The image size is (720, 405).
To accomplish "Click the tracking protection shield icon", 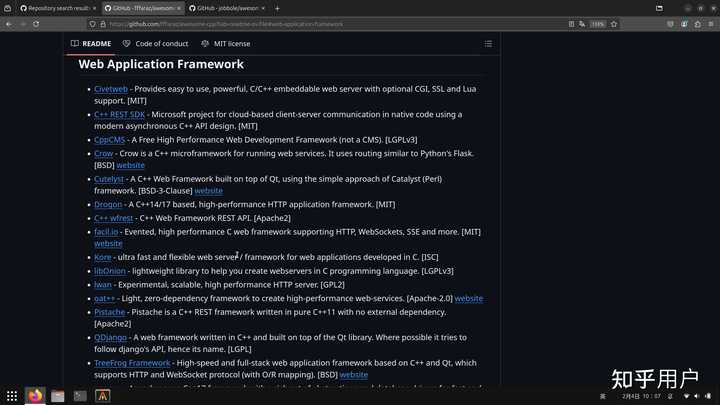I will click(x=92, y=24).
